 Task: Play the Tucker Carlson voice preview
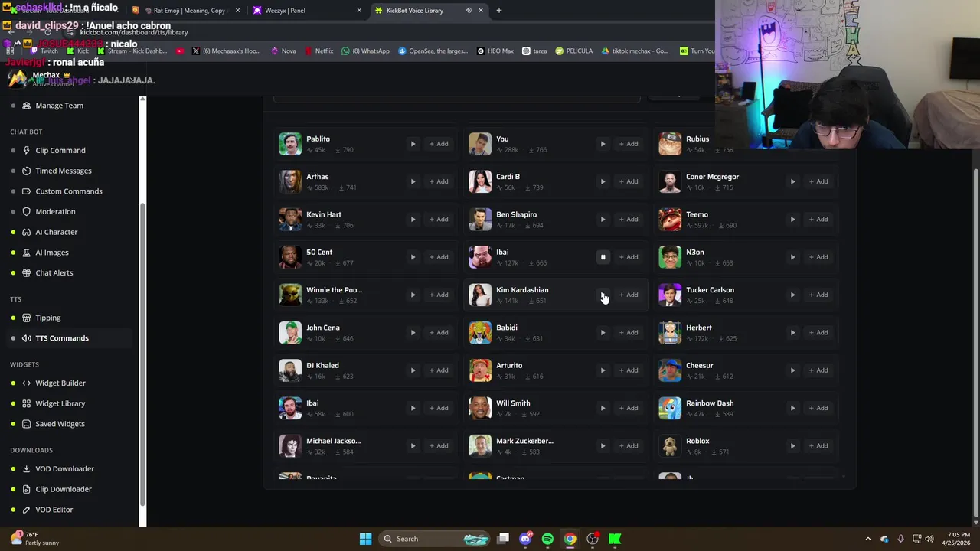pos(792,295)
